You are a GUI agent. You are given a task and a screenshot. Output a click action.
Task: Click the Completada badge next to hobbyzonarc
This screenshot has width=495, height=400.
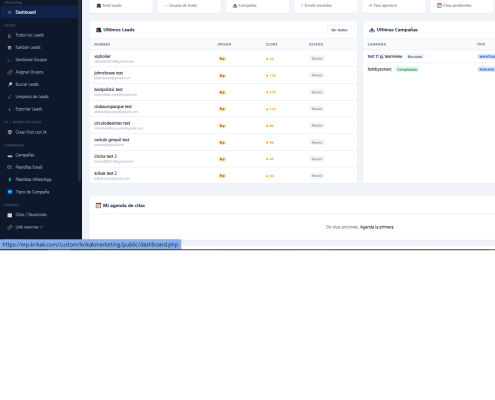point(407,69)
